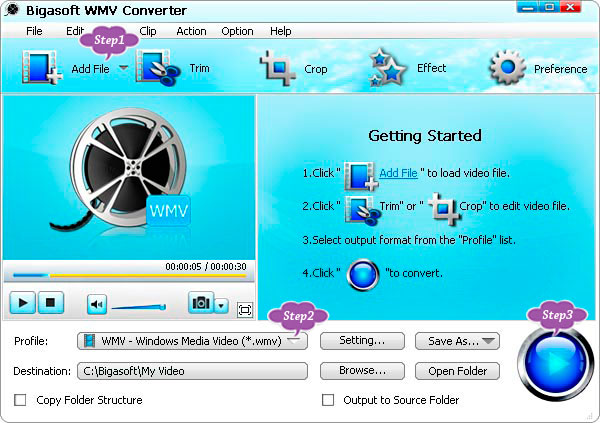The width and height of the screenshot is (600, 423).
Task: Open the File menu
Action: [34, 31]
